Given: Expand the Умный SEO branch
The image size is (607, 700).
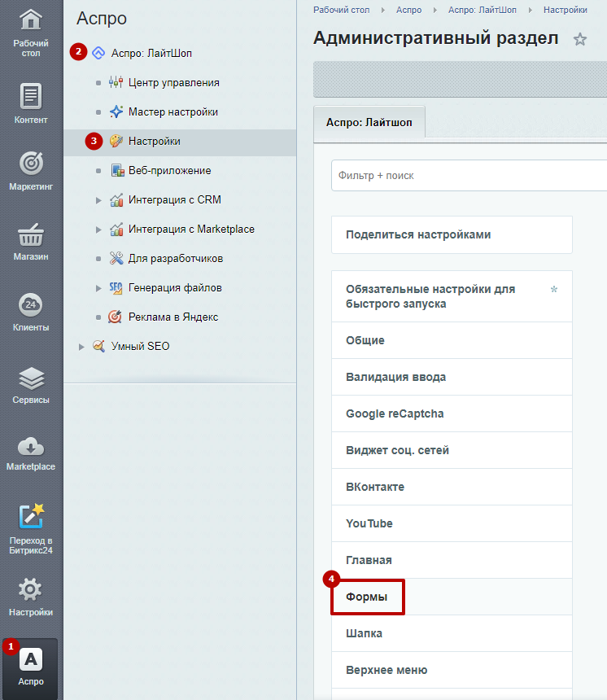Looking at the screenshot, I should (x=81, y=347).
